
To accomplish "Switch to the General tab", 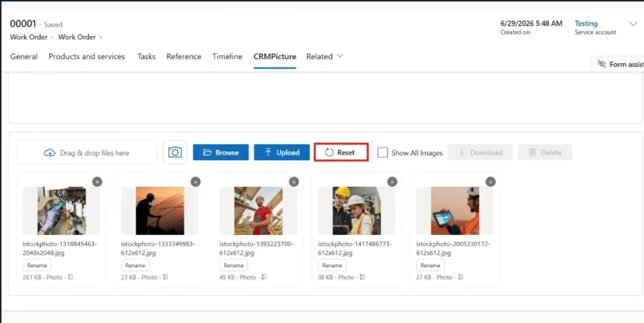I will tap(24, 57).
